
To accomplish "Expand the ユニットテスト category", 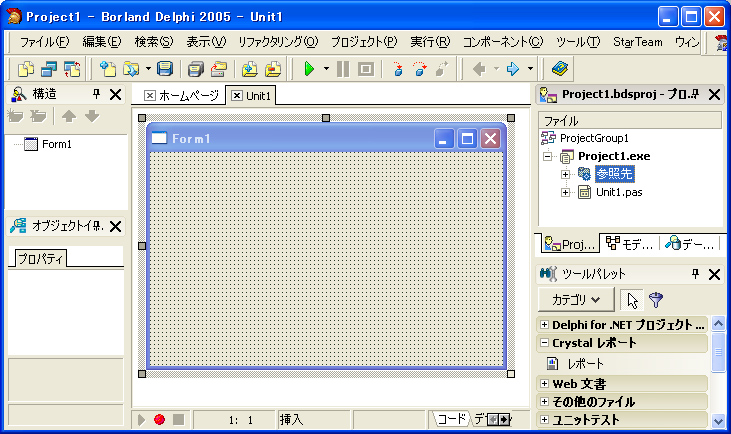I will click(x=544, y=420).
